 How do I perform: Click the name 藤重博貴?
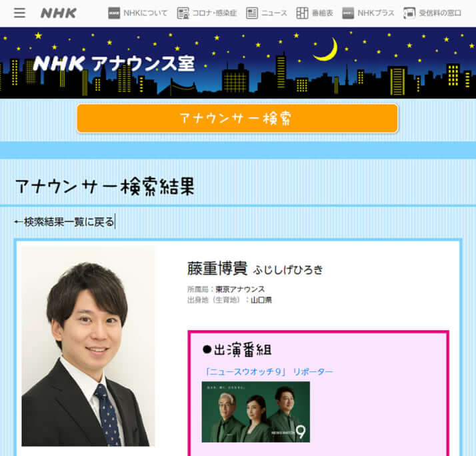217,269
